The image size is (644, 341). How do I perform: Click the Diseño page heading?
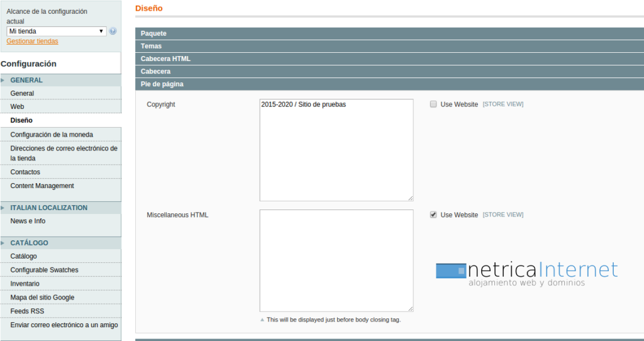pos(148,8)
